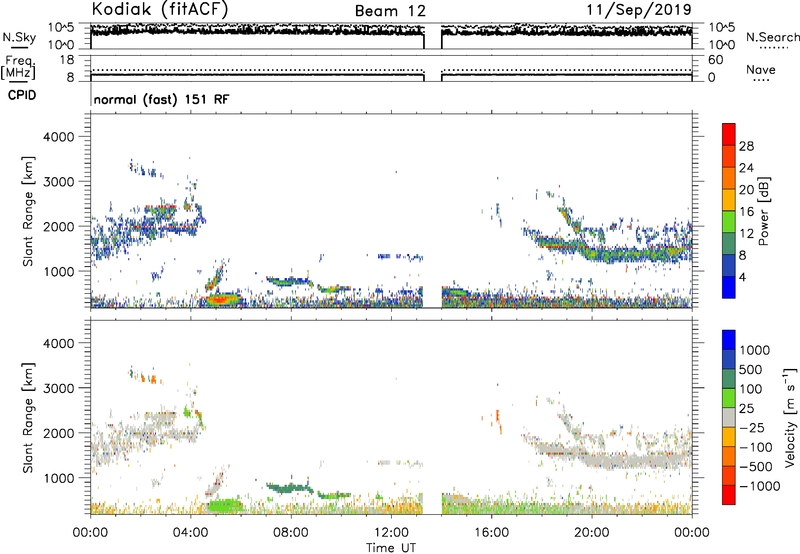The width and height of the screenshot is (800, 554).
Task: Click the 'Power [dB]' colorbar title
Action: (x=763, y=211)
